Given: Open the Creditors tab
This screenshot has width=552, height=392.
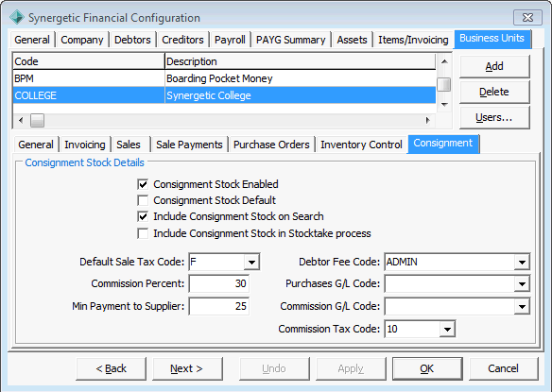Looking at the screenshot, I should [x=182, y=40].
